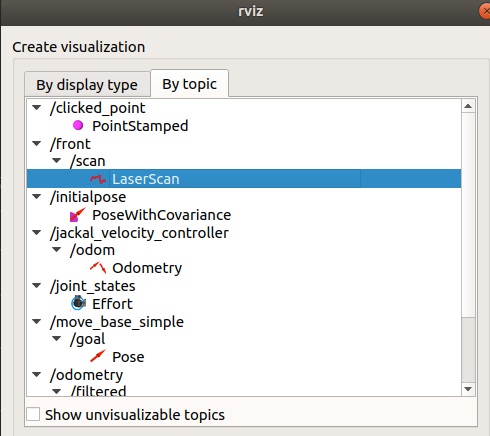Screen dimensions: 490x436
Task: Click the /scan topic label
Action: tap(88, 161)
